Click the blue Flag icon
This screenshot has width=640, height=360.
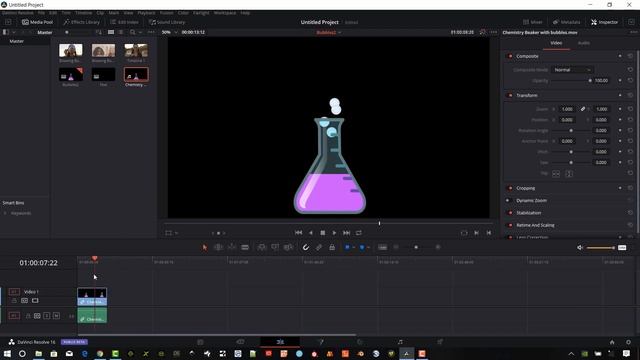[347, 247]
